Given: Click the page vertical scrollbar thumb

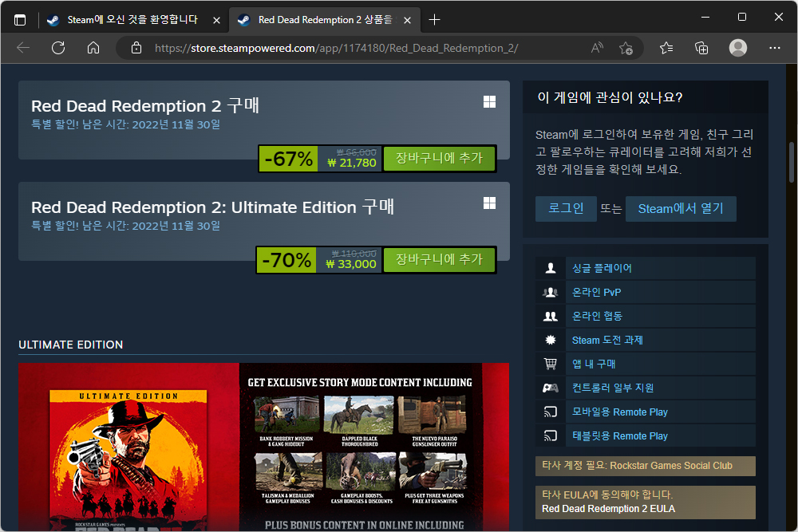Looking at the screenshot, I should point(792,162).
